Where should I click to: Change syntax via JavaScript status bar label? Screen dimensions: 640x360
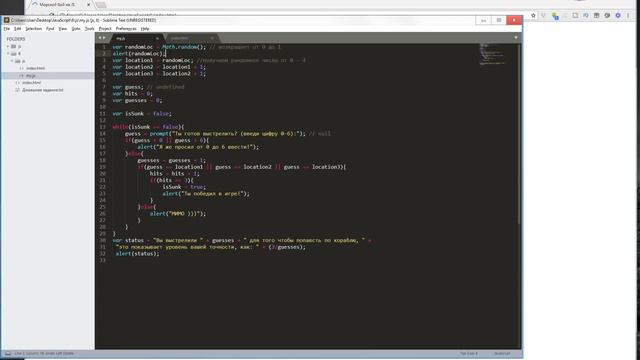pos(502,353)
